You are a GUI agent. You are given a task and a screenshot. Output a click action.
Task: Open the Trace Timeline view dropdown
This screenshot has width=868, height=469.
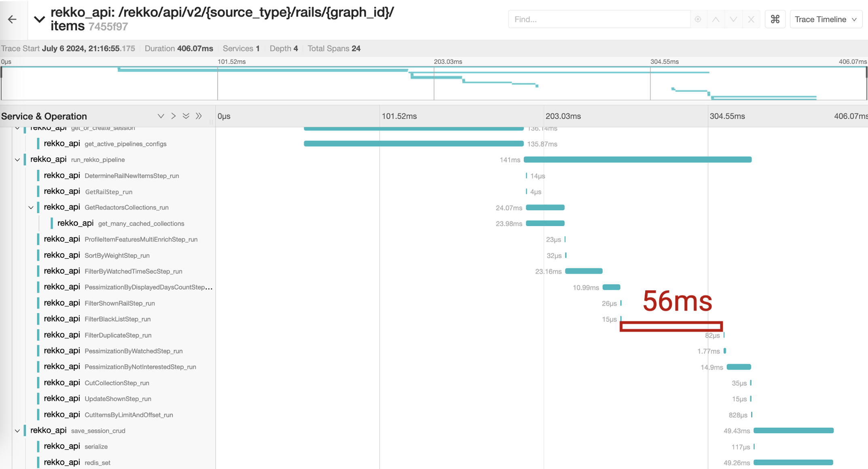click(826, 19)
